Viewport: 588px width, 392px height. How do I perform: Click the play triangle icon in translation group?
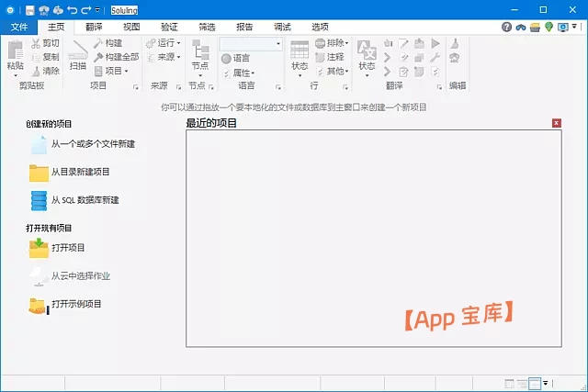(435, 43)
